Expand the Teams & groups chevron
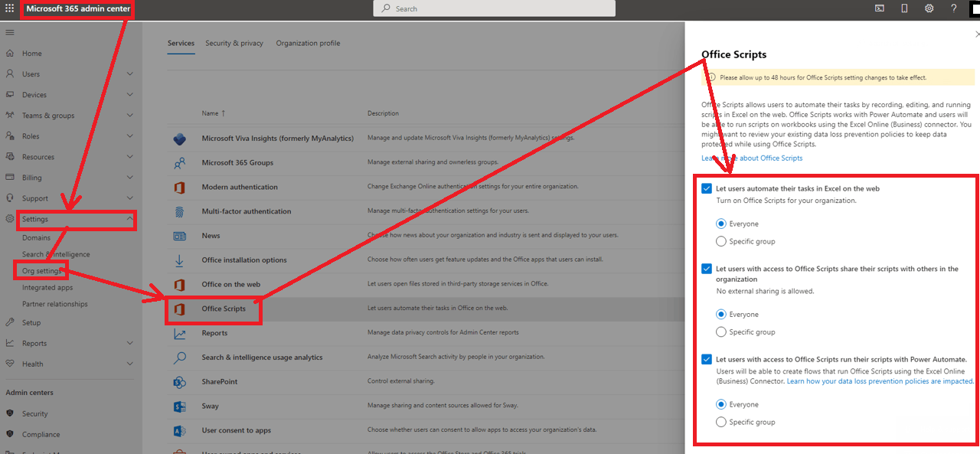Screen dimensions: 980x454 tap(129, 116)
